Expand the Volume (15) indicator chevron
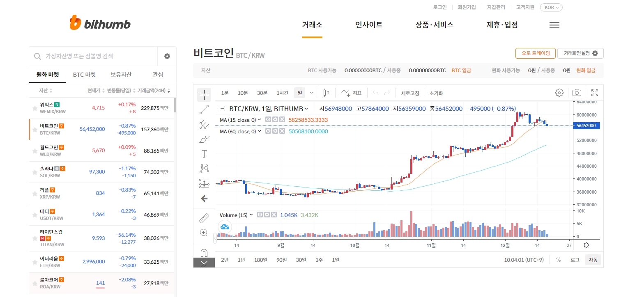644x297 pixels. (251, 215)
